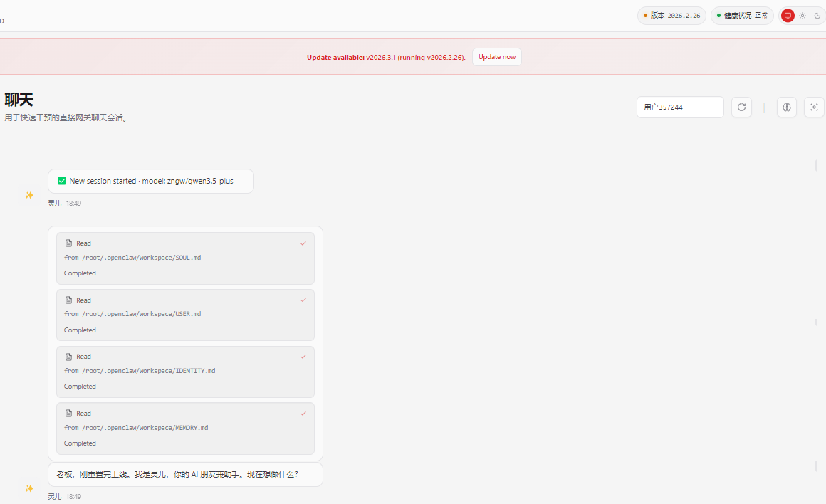Click the document icon on SOUL.md card
Image resolution: width=826 pixels, height=504 pixels.
tap(68, 243)
